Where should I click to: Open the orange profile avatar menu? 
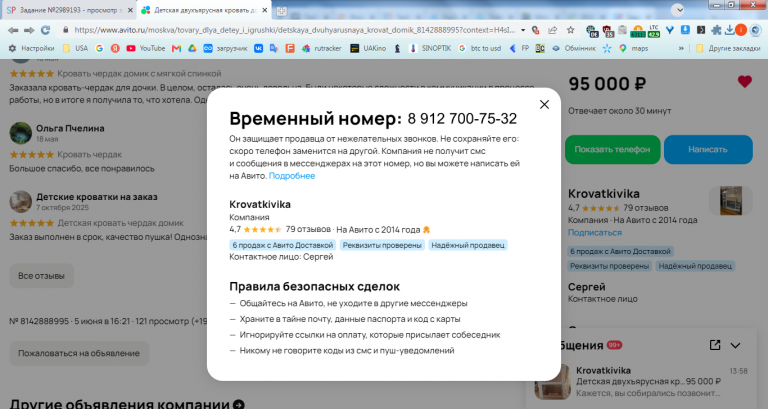click(741, 30)
